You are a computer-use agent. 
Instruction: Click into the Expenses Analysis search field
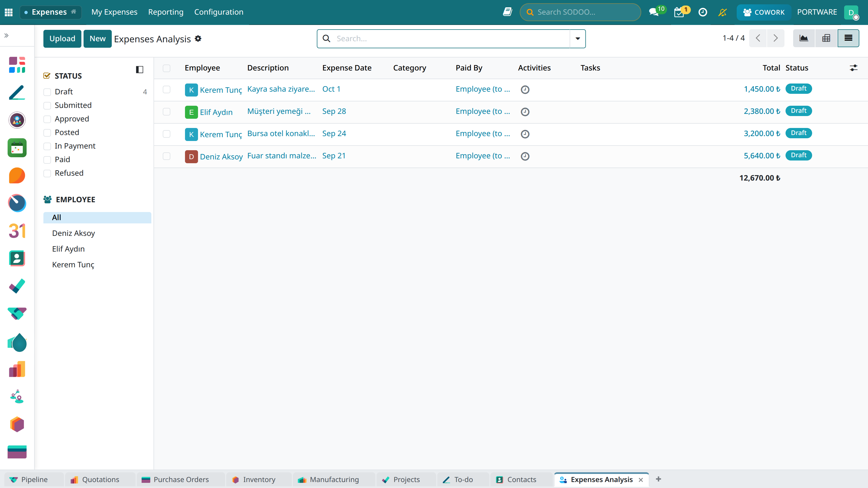point(452,39)
